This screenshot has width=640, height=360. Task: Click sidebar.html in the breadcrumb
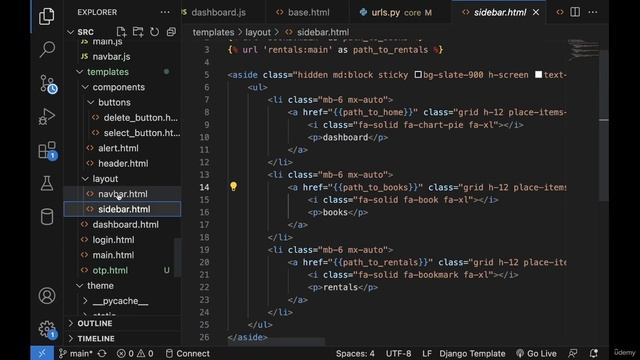click(x=322, y=32)
